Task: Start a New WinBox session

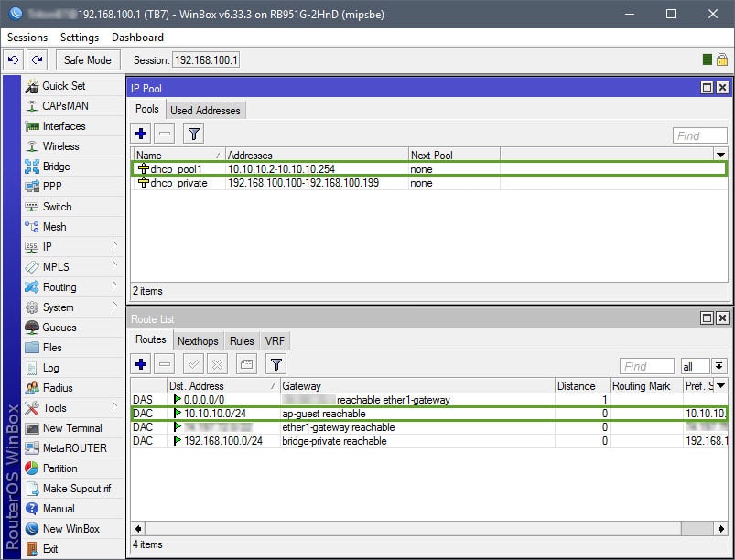Action: [x=71, y=529]
